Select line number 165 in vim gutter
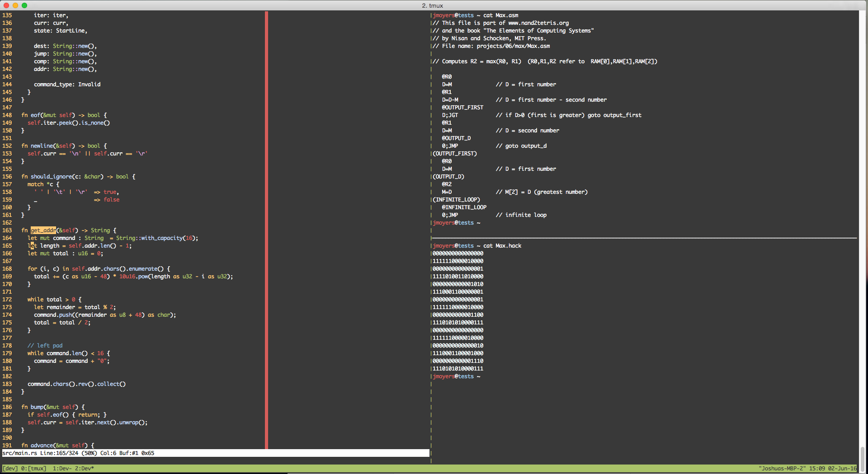868x474 pixels. point(7,246)
